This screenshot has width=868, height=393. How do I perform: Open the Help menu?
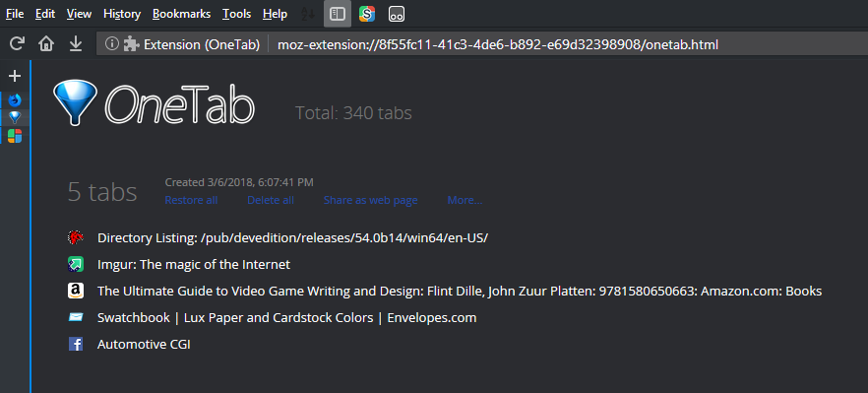[x=275, y=14]
